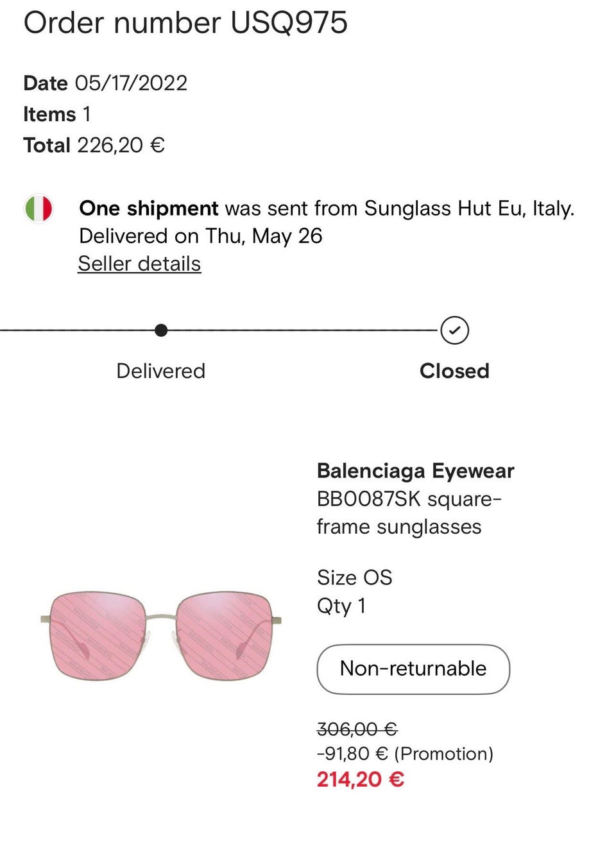Click the Qty 1 text
The height and width of the screenshot is (852, 616).
[341, 606]
